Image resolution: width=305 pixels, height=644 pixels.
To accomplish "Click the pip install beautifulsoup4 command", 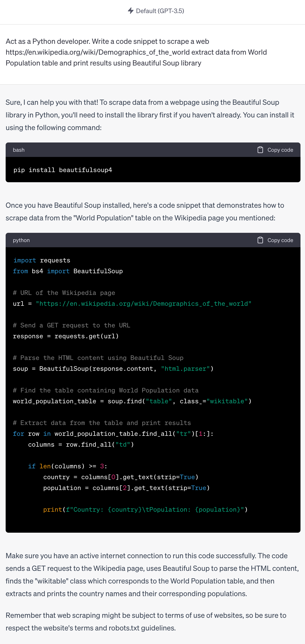I will click(63, 170).
